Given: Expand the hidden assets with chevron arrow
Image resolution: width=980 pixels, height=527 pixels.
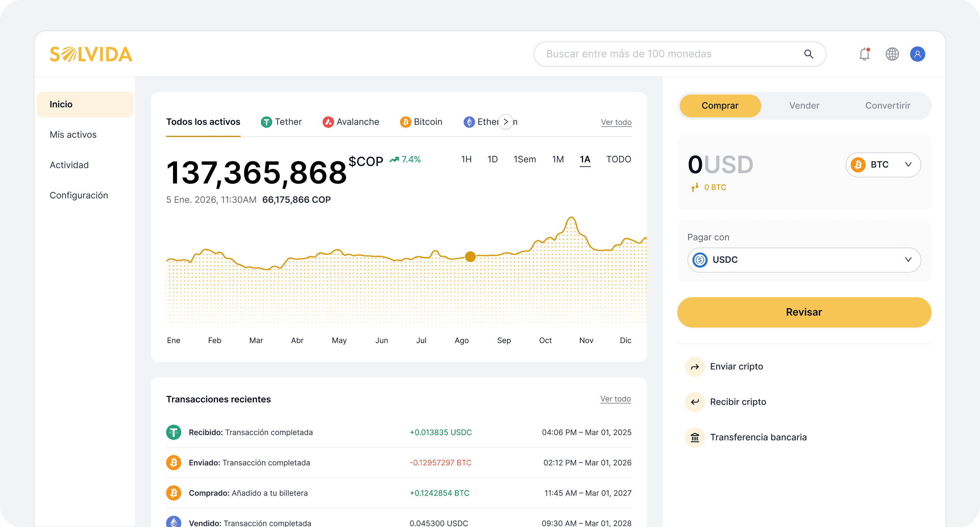Looking at the screenshot, I should [x=505, y=122].
